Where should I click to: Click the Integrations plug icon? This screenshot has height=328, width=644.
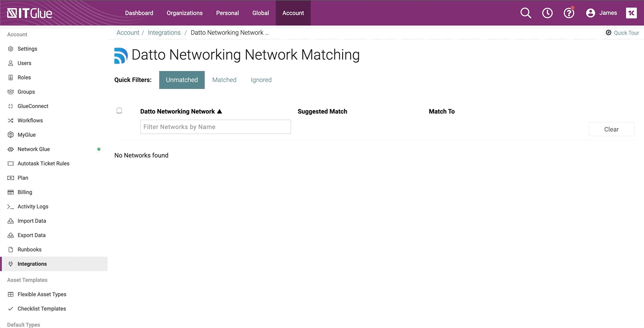(11, 264)
